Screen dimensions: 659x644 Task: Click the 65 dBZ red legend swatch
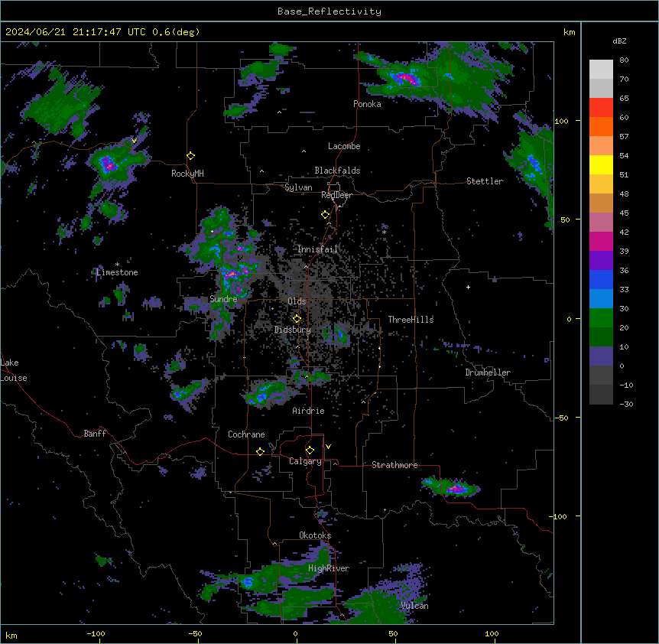pos(601,108)
